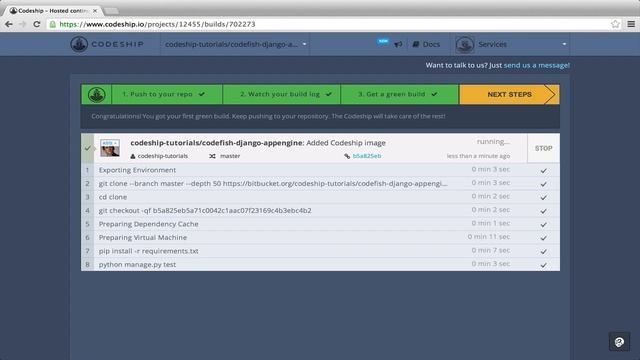The image size is (640, 360).
Task: Expand the Services account dropdown arrow
Action: click(564, 44)
